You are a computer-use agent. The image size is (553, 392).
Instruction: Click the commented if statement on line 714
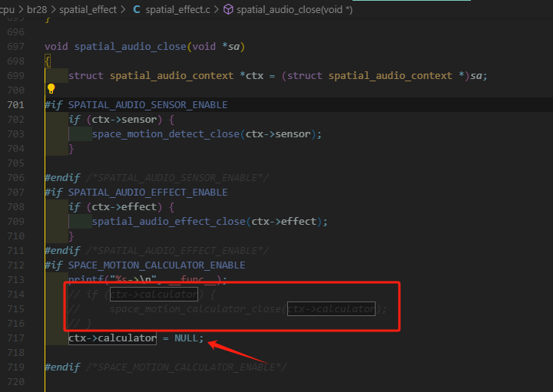[x=141, y=295]
